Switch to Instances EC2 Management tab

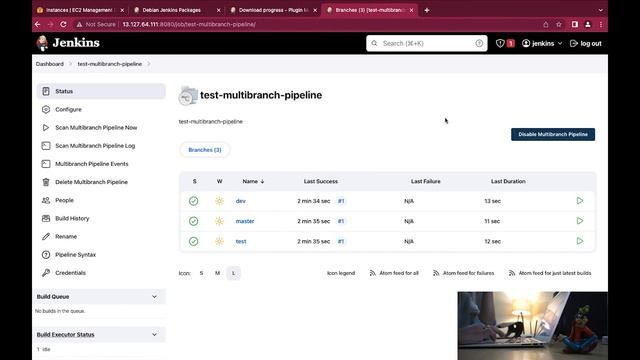pyautogui.click(x=80, y=10)
